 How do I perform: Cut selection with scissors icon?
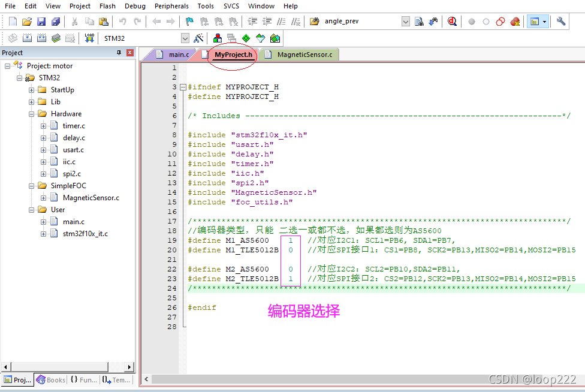74,21
